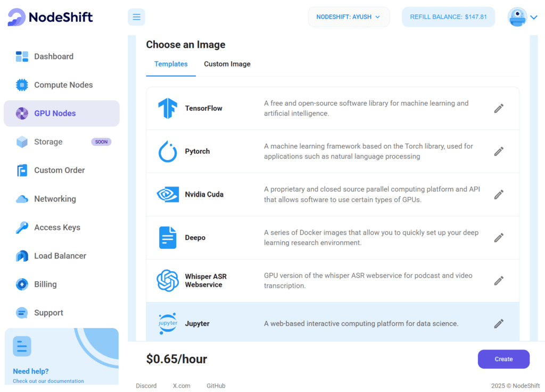This screenshot has width=545, height=392.
Task: Click the Storage sidebar label
Action: [48, 141]
